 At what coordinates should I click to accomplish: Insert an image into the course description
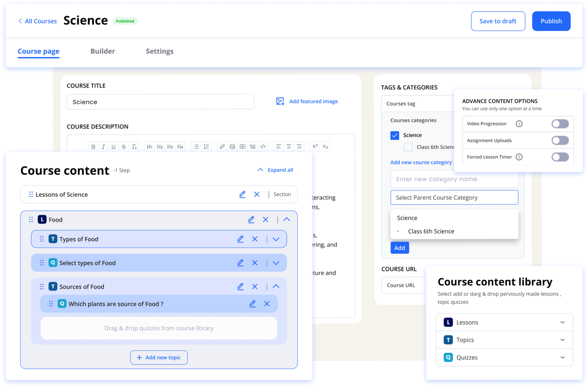(x=232, y=147)
